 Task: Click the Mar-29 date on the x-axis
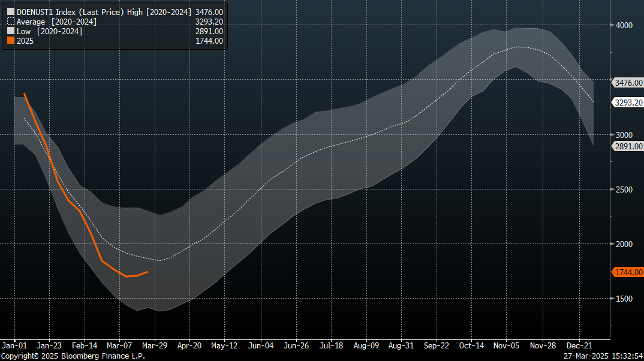tap(155, 346)
